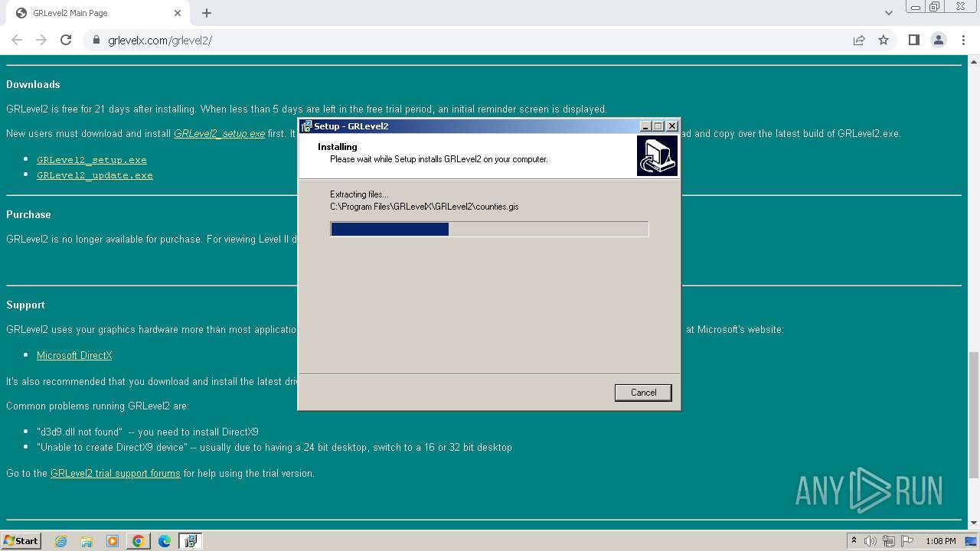The image size is (980, 551).
Task: Click the "Unable to create DirectX9 device" bullet
Action: tap(274, 447)
